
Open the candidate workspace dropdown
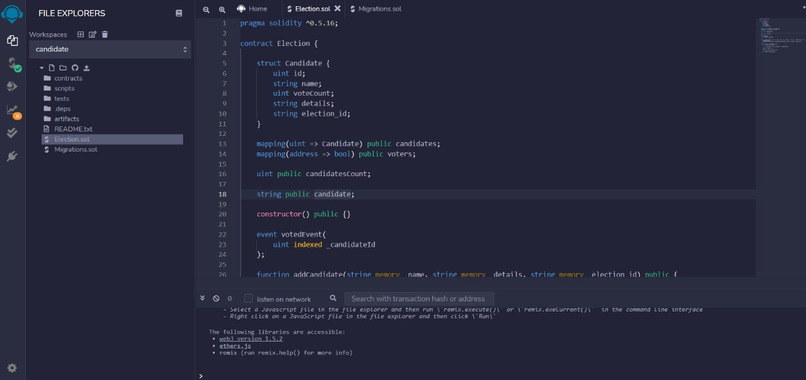point(110,49)
